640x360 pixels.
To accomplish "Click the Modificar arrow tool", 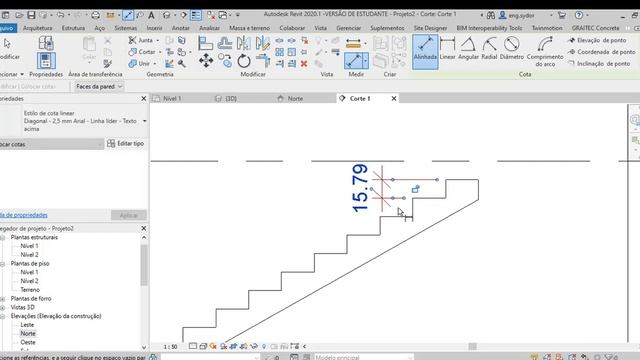I will tap(7, 43).
